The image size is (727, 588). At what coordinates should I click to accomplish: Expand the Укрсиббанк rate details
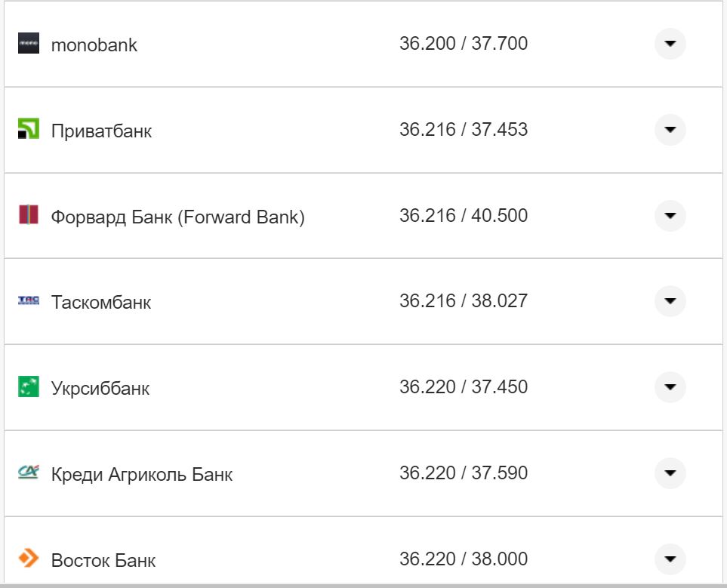[x=670, y=387]
